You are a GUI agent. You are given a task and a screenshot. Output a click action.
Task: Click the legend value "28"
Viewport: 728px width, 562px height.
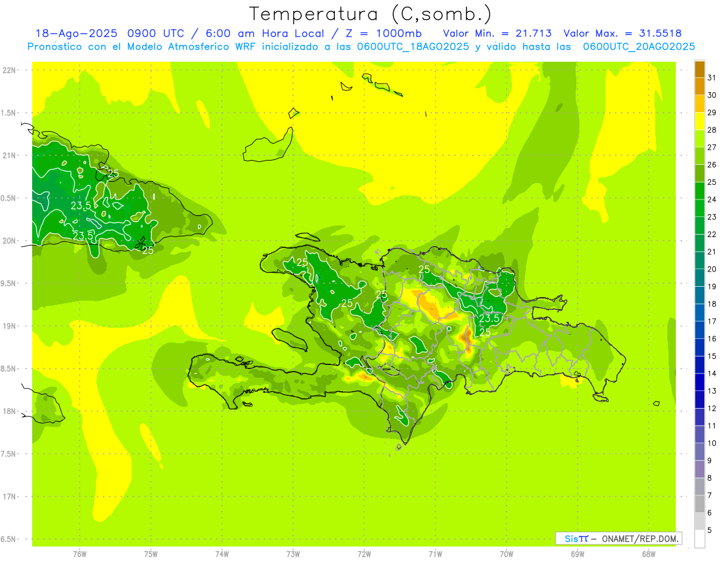[712, 130]
